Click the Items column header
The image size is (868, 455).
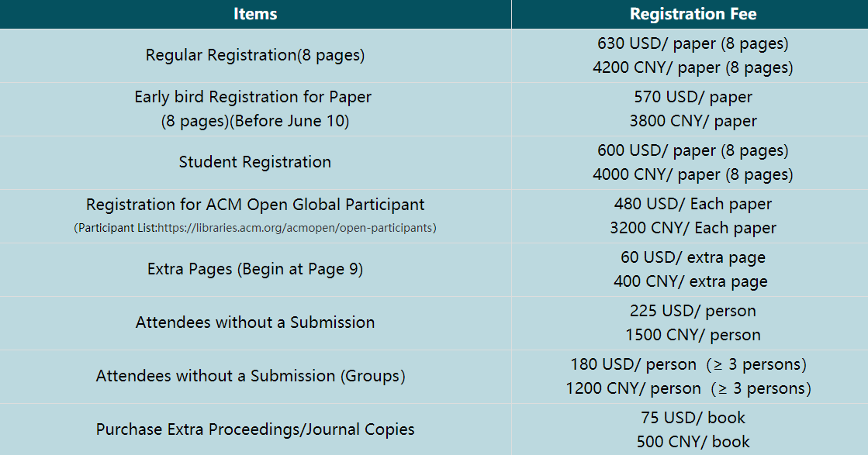coord(255,14)
